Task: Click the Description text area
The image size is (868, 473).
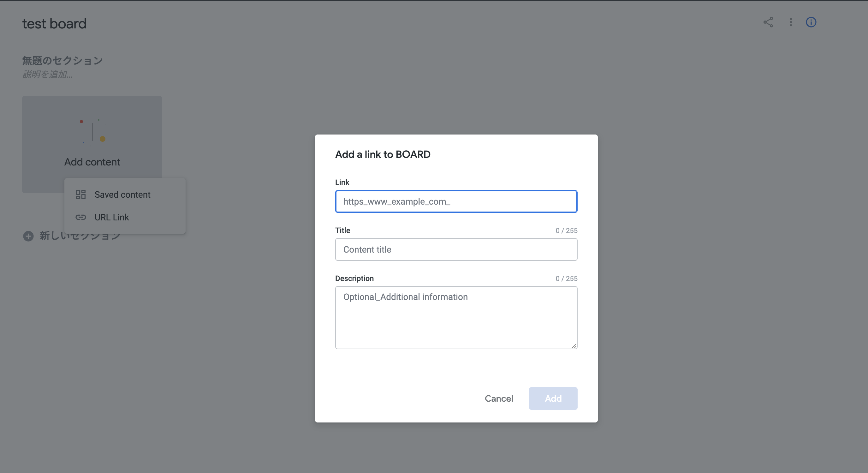Action: [x=456, y=318]
